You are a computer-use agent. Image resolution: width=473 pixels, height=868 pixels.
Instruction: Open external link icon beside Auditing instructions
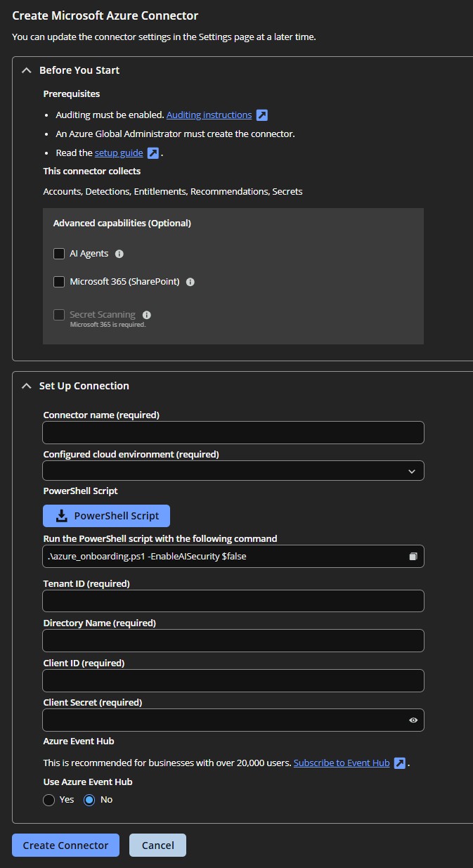261,115
